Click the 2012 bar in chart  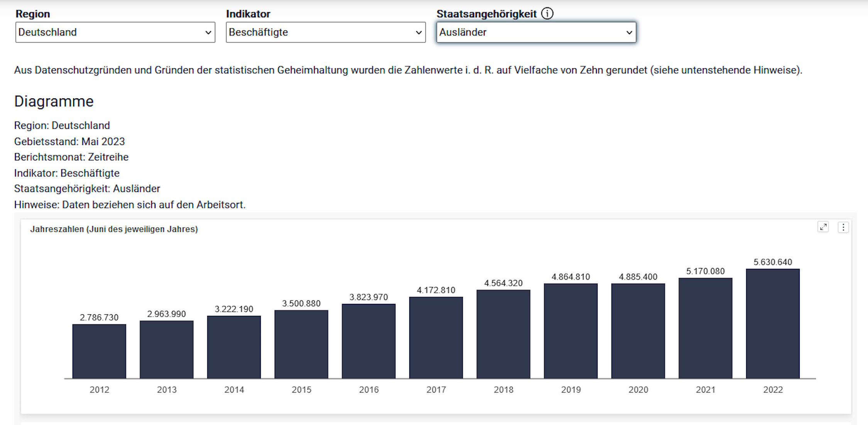tap(99, 351)
